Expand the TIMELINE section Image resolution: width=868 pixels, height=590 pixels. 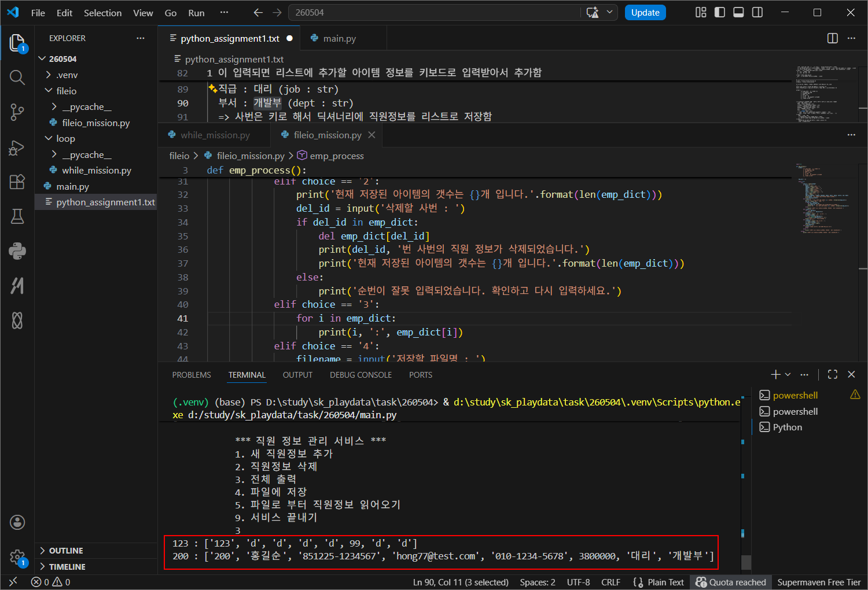[96, 567]
